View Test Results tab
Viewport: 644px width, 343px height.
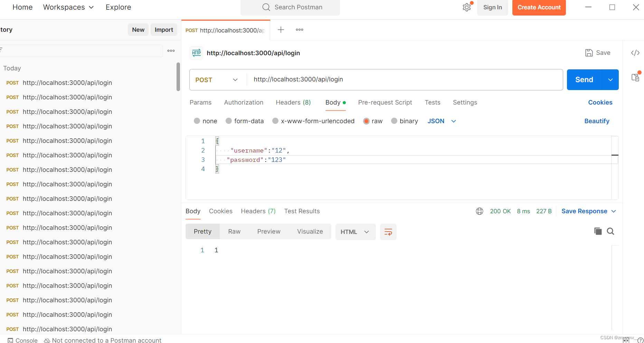click(302, 211)
